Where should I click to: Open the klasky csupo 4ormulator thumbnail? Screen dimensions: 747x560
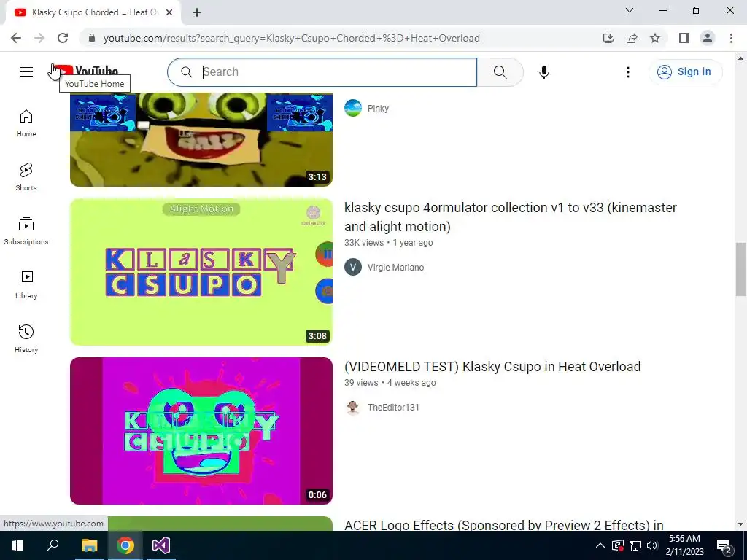(201, 272)
